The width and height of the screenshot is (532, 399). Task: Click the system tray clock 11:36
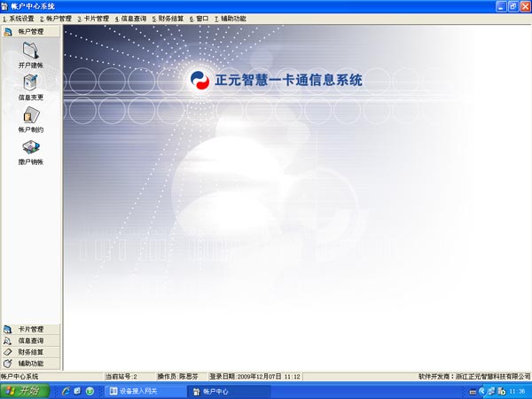point(517,392)
